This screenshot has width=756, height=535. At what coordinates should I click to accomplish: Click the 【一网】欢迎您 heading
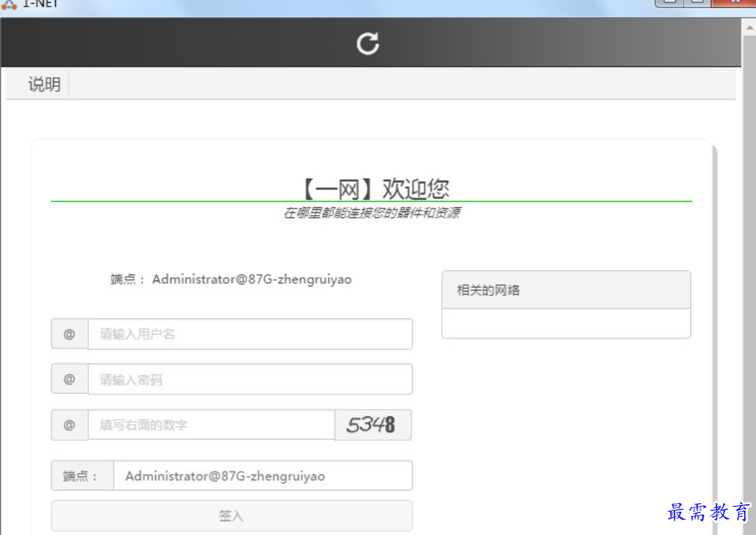(x=374, y=188)
